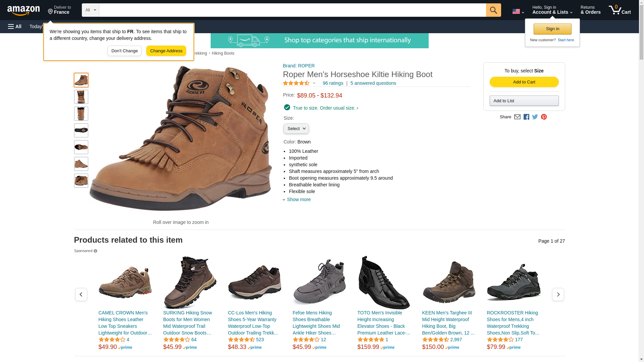Click the yellow Add to Cart button

click(524, 82)
